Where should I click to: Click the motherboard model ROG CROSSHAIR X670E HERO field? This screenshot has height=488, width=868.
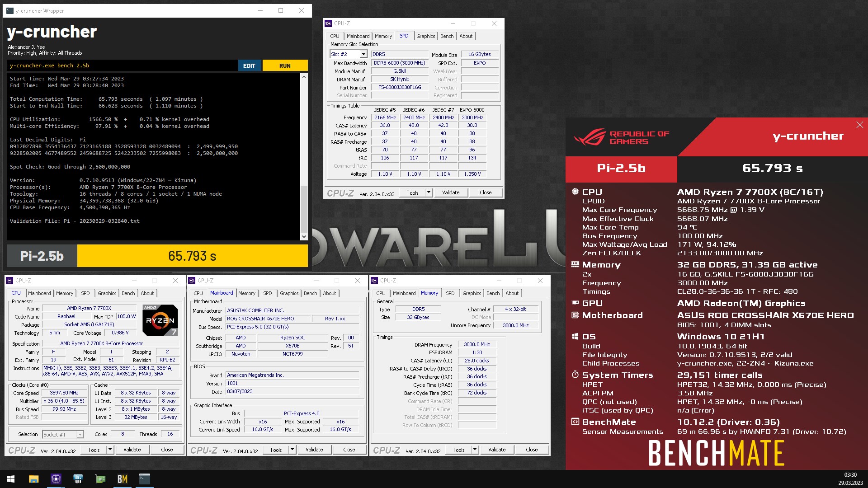point(268,319)
